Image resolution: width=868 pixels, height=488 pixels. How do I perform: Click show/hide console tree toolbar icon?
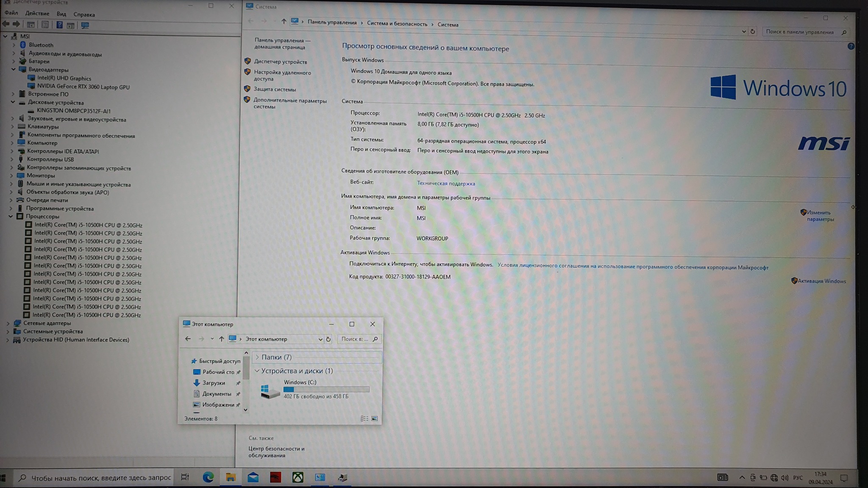pos(31,25)
